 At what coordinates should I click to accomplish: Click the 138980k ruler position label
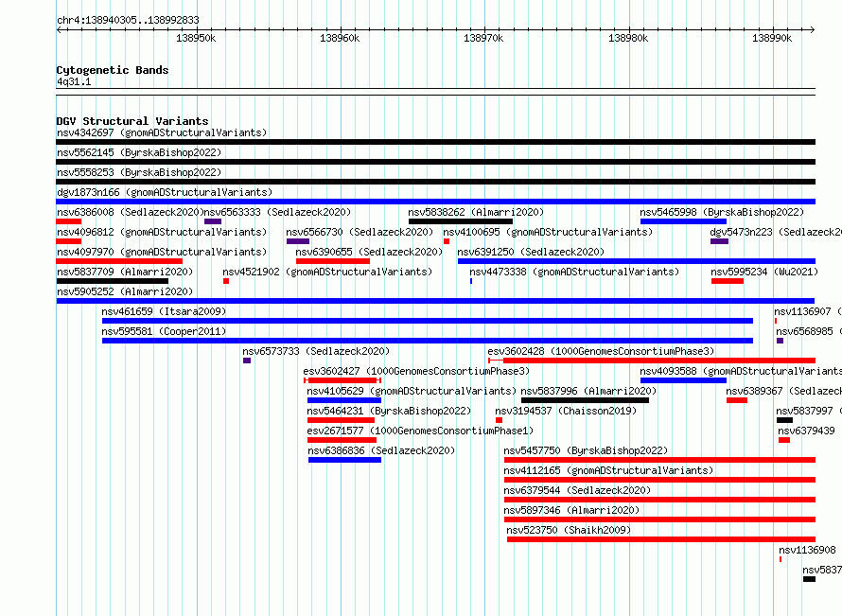tap(628, 38)
